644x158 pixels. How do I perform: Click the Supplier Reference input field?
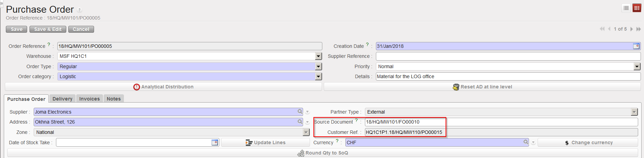click(x=508, y=56)
